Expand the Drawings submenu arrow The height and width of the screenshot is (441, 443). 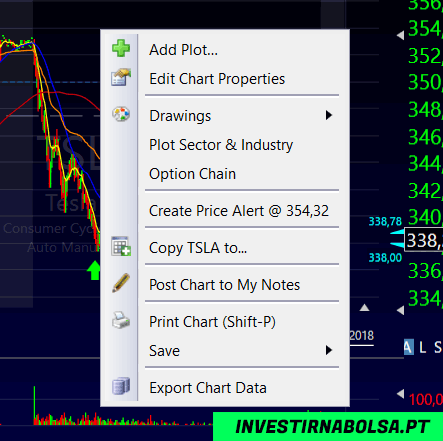329,115
